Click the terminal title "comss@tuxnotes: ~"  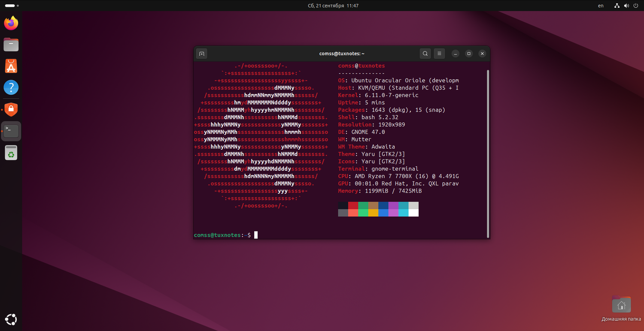pos(342,54)
